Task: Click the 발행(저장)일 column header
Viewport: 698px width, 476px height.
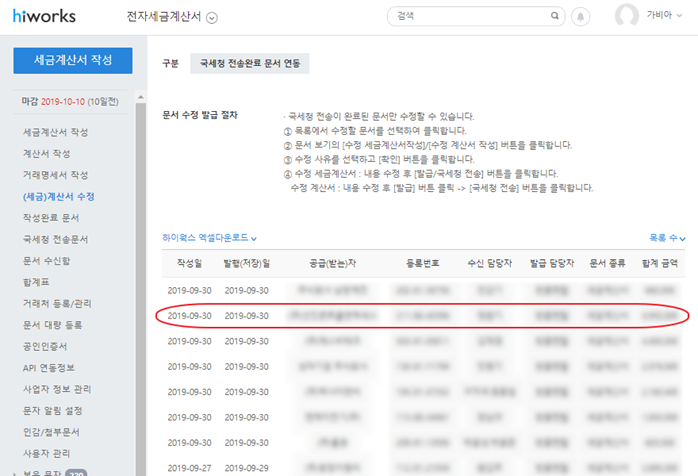Action: [247, 263]
